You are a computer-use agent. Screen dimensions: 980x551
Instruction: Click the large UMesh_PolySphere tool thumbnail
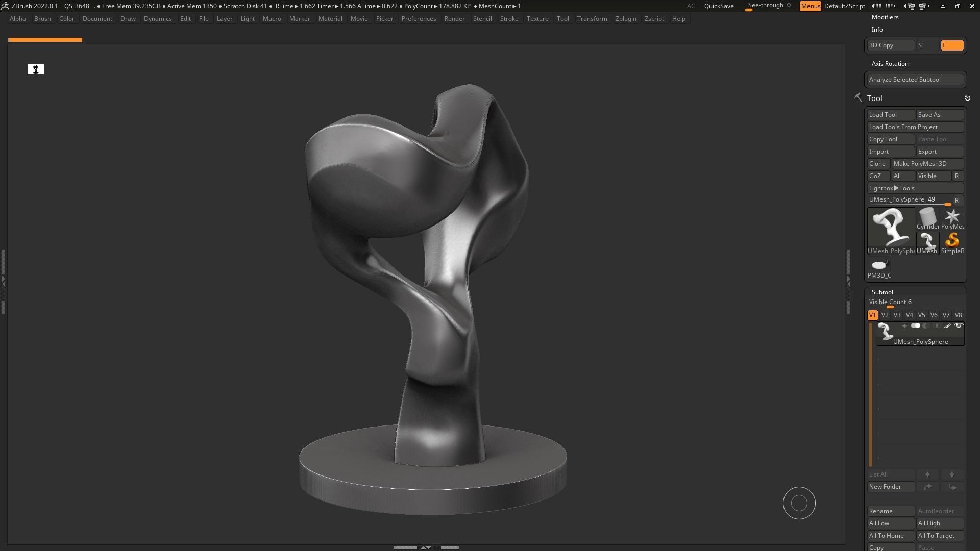[x=891, y=231]
